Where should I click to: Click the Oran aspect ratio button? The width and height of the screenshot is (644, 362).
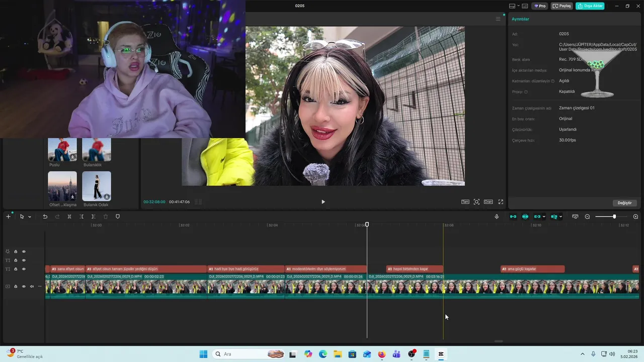coord(488,202)
